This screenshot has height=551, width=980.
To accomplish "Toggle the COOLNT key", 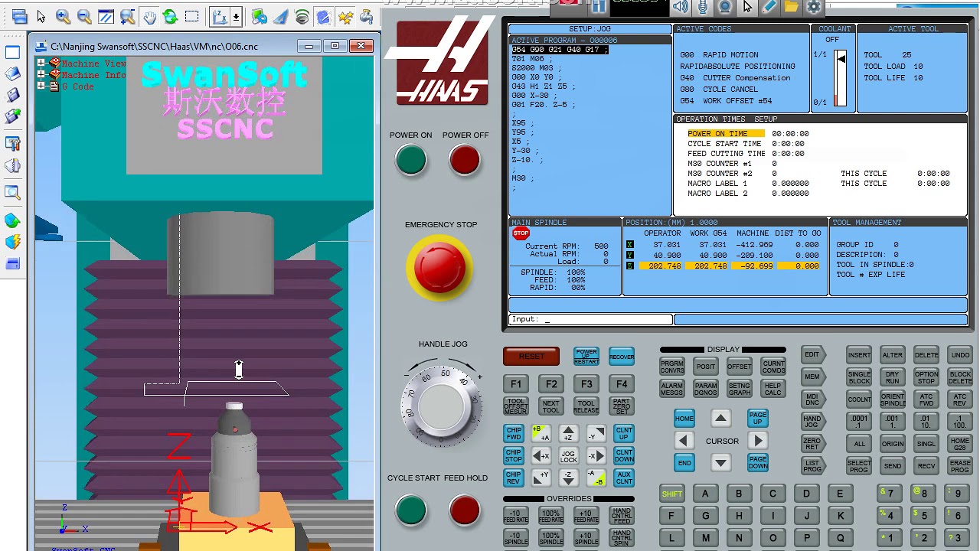I will click(859, 400).
